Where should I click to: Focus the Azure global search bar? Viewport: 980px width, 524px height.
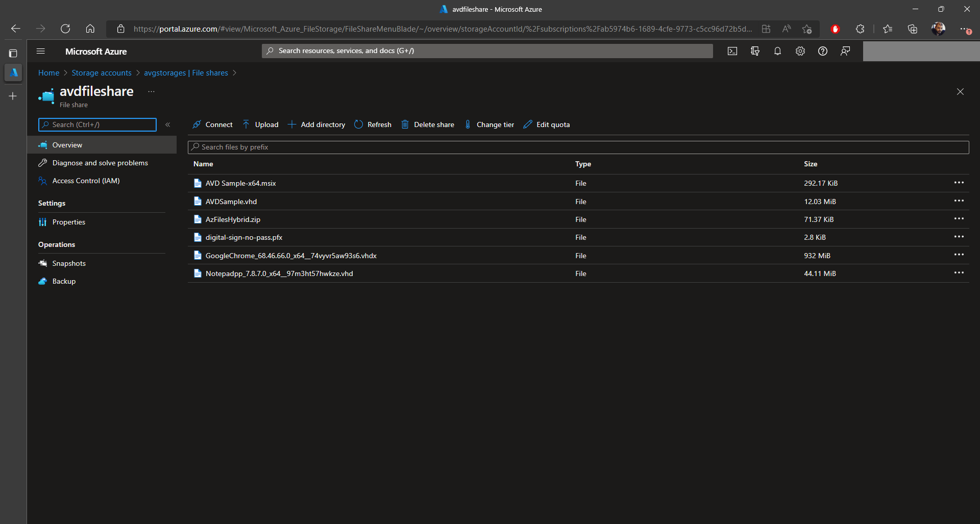pyautogui.click(x=487, y=51)
